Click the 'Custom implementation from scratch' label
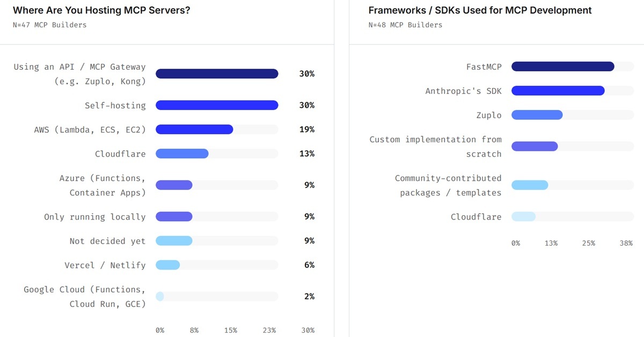Screen dimensions: 644x337 coord(435,146)
